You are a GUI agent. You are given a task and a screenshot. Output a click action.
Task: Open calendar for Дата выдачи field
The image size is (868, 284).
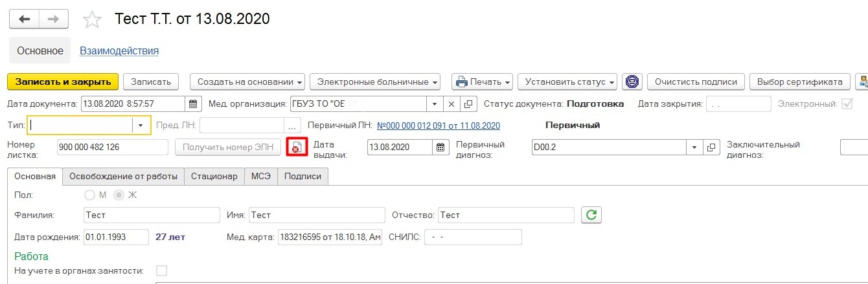click(x=440, y=147)
